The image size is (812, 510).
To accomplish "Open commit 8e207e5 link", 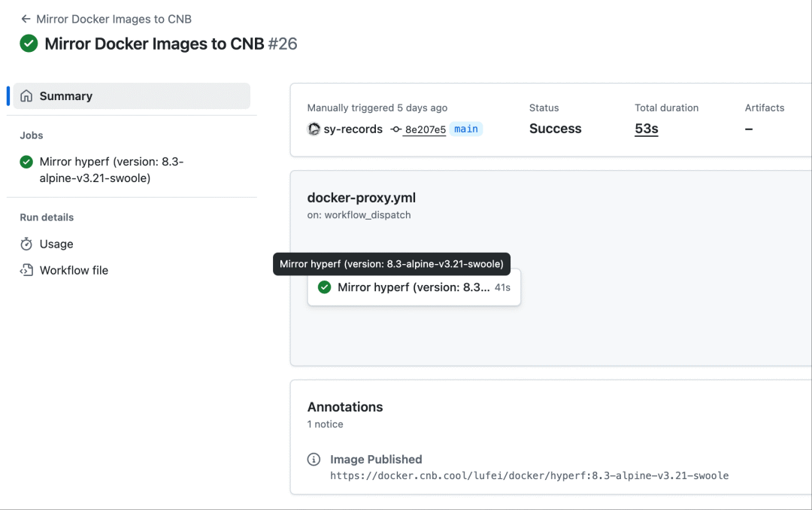I will tap(425, 129).
